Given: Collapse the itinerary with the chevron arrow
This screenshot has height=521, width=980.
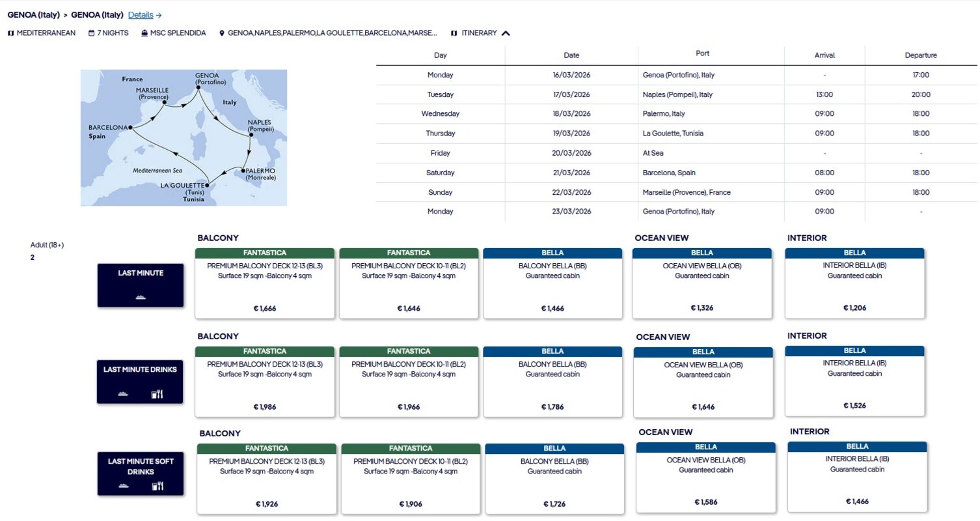Looking at the screenshot, I should click(506, 33).
